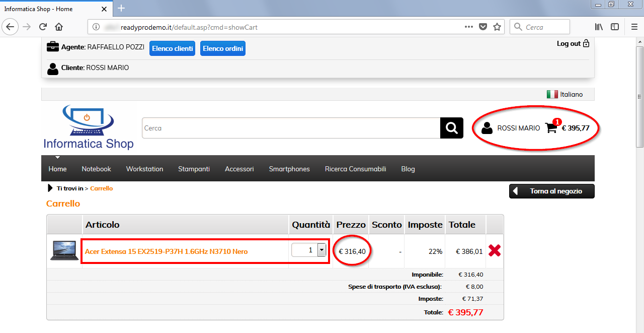
Task: Bookmark this page with star icon
Action: tap(497, 27)
